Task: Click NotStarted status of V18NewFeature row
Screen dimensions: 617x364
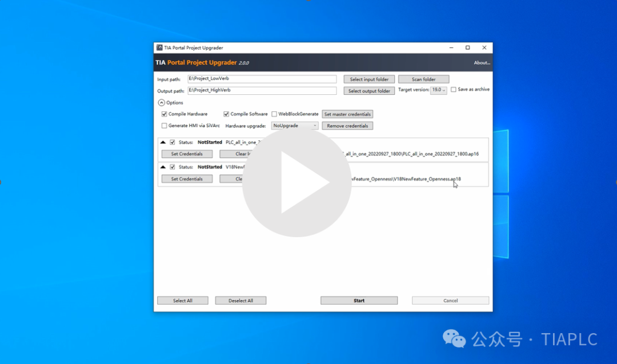Action: click(210, 167)
